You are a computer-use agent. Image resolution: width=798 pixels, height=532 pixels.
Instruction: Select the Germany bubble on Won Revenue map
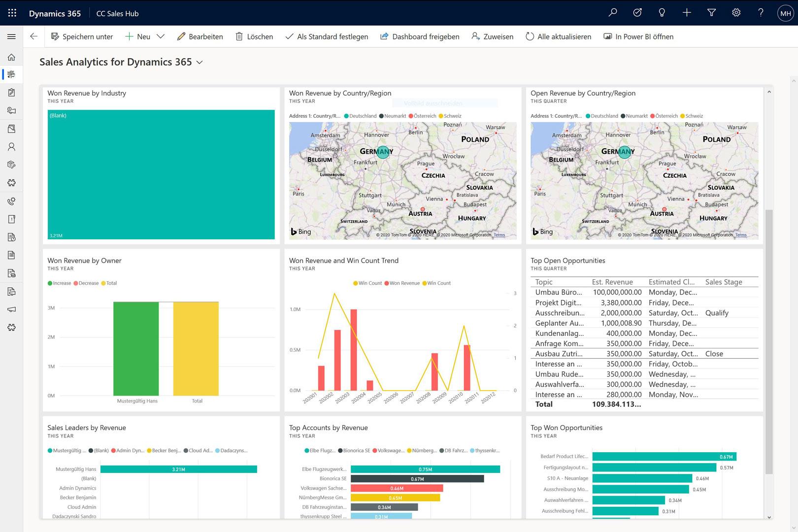383,152
